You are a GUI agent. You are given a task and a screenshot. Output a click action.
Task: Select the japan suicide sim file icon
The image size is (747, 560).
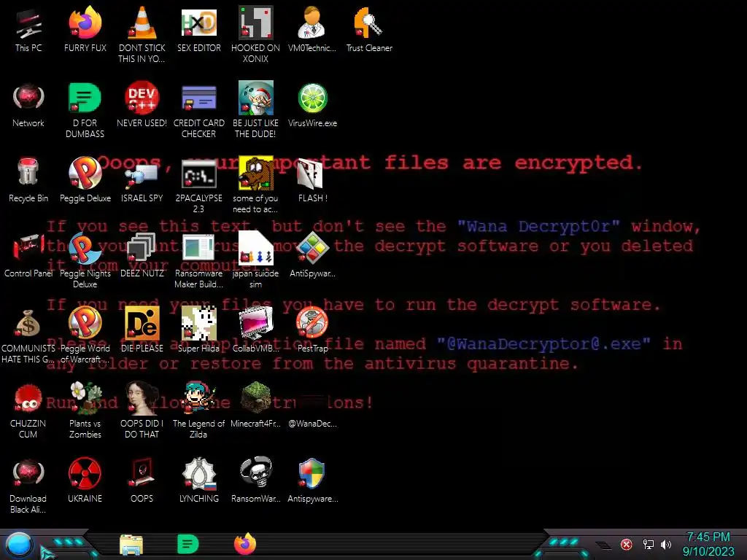point(256,248)
